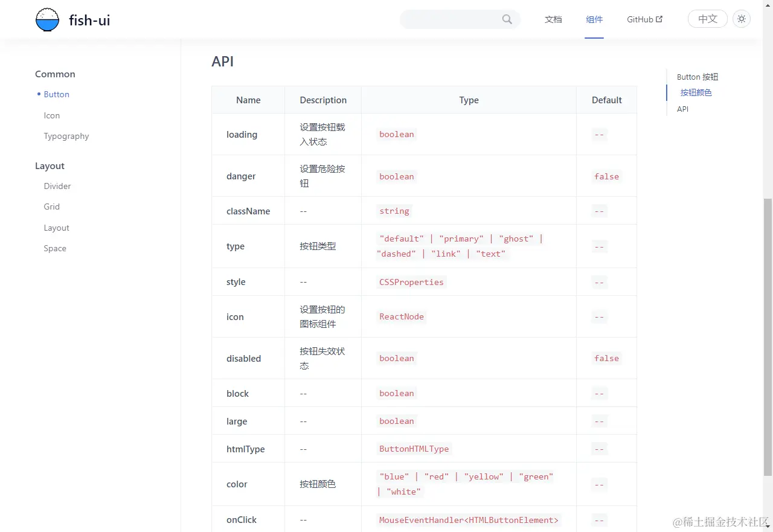The height and width of the screenshot is (532, 773).
Task: Click the style property name
Action: pos(236,282)
